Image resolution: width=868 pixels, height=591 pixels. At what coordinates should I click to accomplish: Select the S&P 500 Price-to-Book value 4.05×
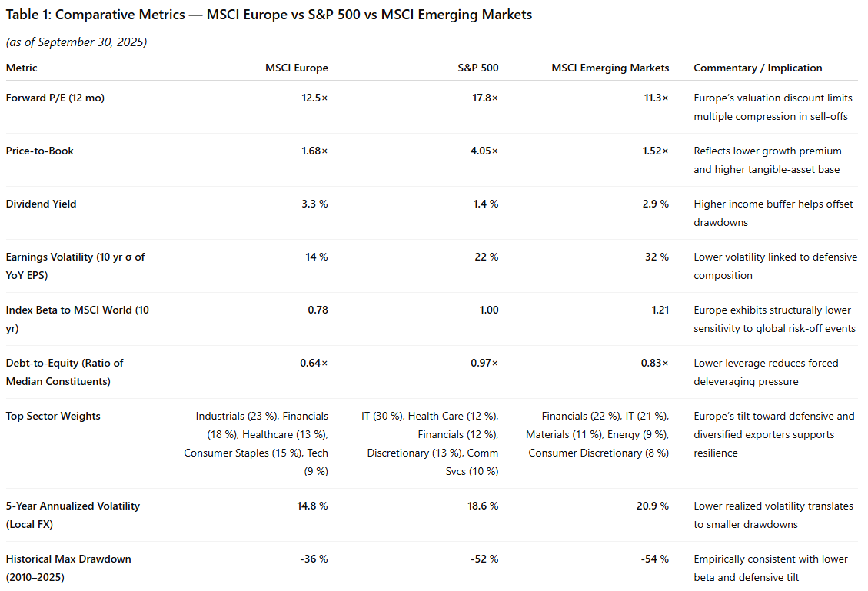(x=484, y=151)
